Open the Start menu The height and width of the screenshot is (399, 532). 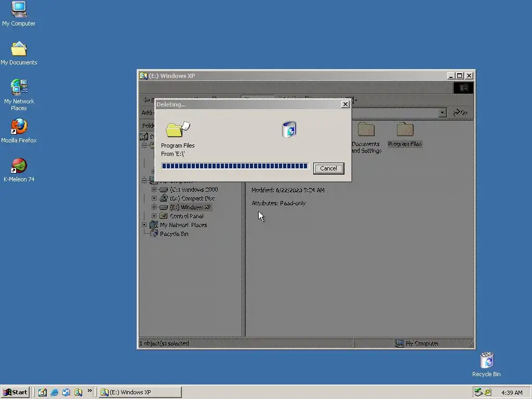(15, 392)
